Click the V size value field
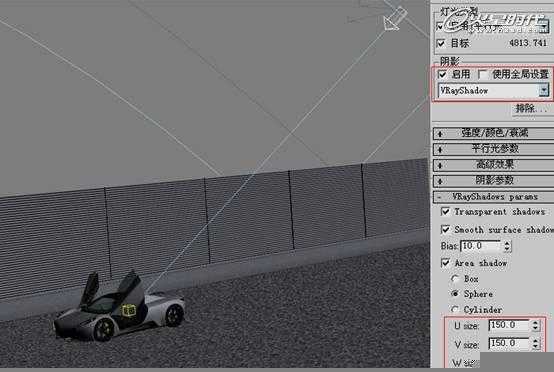554x372 pixels. (x=509, y=343)
